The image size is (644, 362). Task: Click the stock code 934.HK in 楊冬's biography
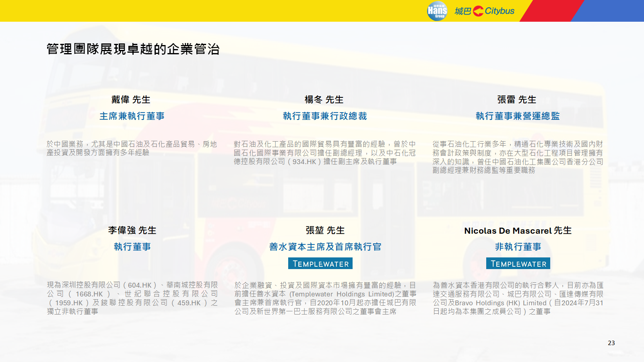click(x=304, y=161)
